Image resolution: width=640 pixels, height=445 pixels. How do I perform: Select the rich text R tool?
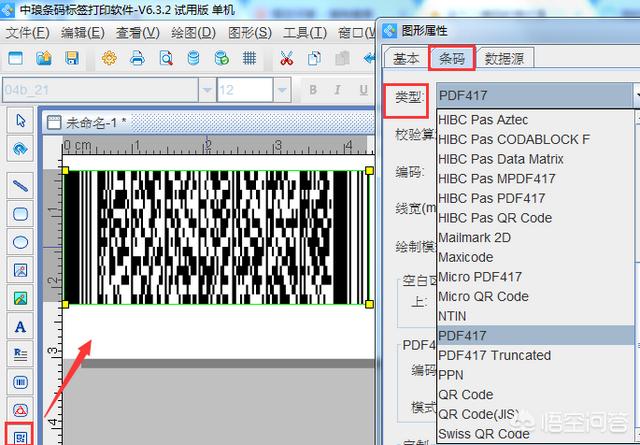click(20, 354)
